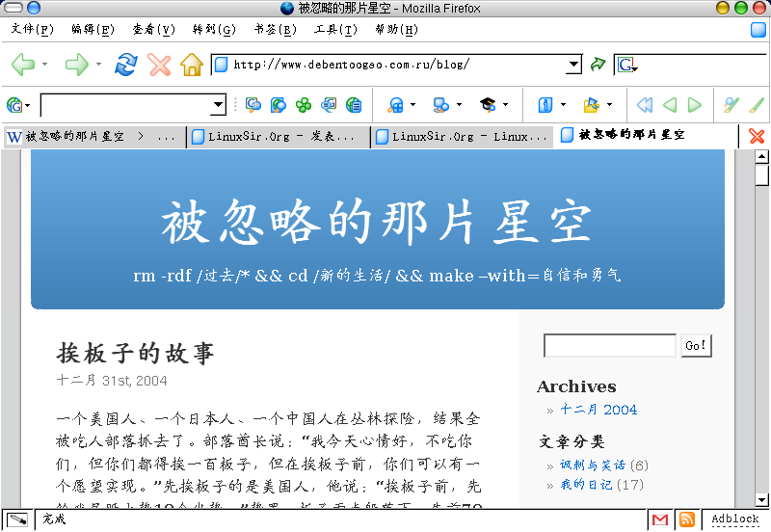This screenshot has width=771, height=532.
Task: Open the 挨板子的故事 post title
Action: [x=136, y=353]
